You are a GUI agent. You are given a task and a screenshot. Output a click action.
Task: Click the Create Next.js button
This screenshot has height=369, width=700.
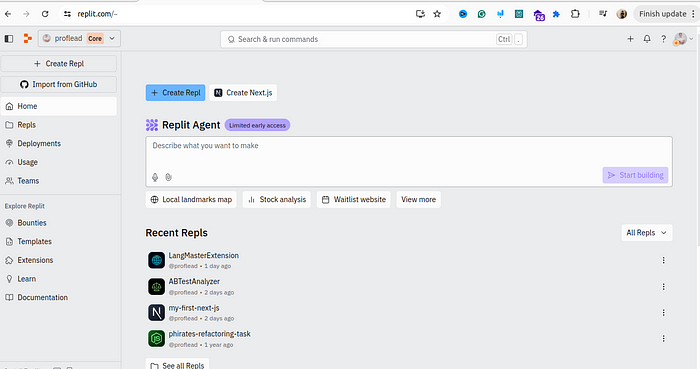click(x=243, y=93)
